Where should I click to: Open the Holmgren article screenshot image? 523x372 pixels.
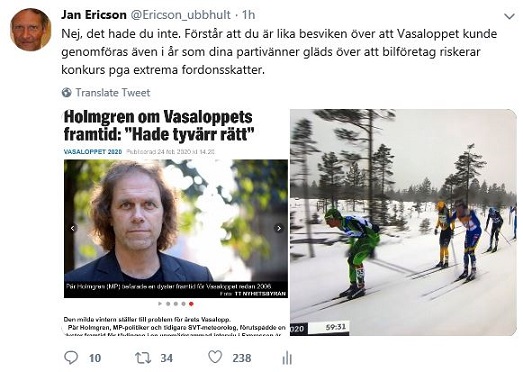(175, 223)
